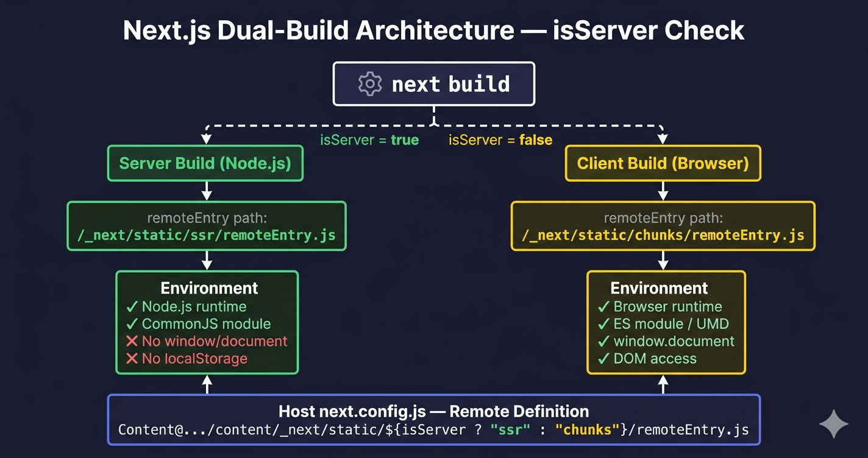The height and width of the screenshot is (458, 868).
Task: Click the '/_next/static/ssr/remoteEntry.js' path
Action: pos(207,235)
